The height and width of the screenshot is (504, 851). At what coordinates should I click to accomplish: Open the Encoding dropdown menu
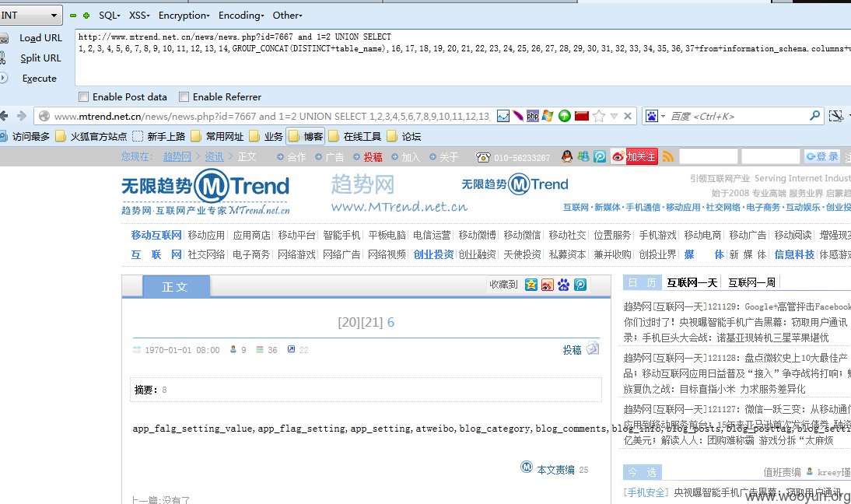pyautogui.click(x=241, y=16)
